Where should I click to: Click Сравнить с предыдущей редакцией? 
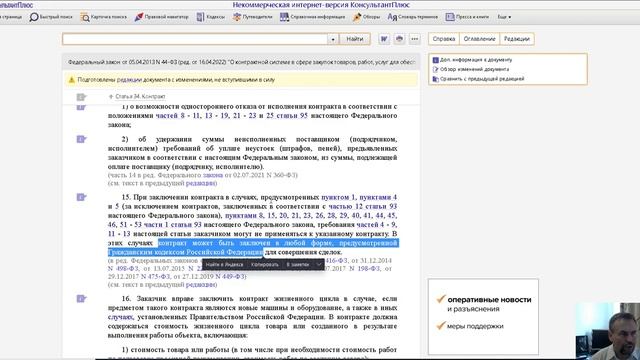[478, 78]
